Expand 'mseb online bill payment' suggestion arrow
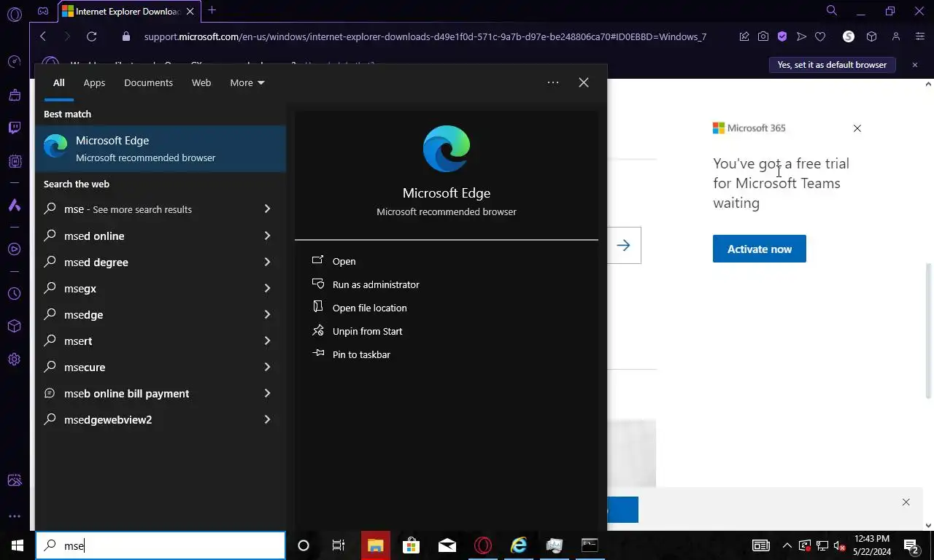This screenshot has height=560, width=934. [267, 393]
